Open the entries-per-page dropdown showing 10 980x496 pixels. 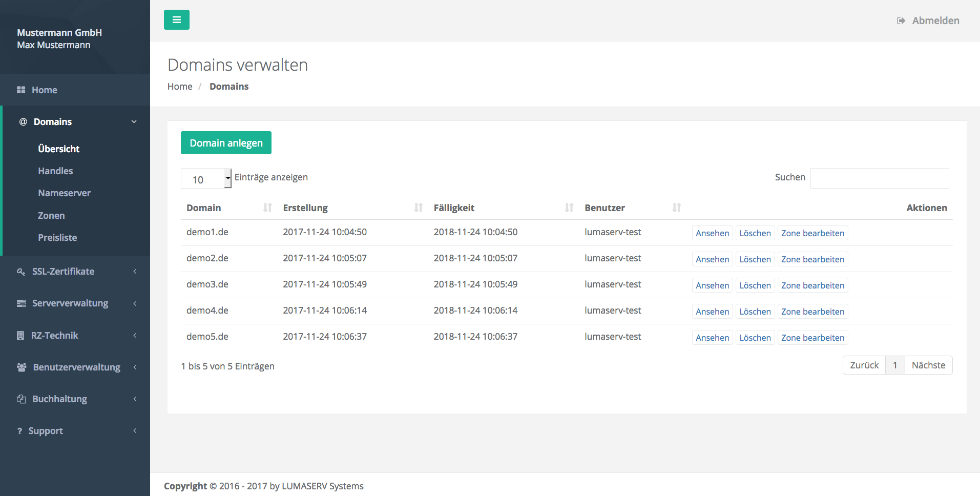pyautogui.click(x=206, y=178)
